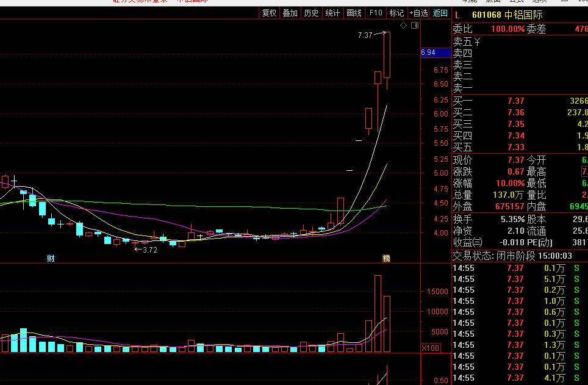Select the 14:55 trade with 0.3万 volume
Screen dimensions: 588x385
[520, 334]
